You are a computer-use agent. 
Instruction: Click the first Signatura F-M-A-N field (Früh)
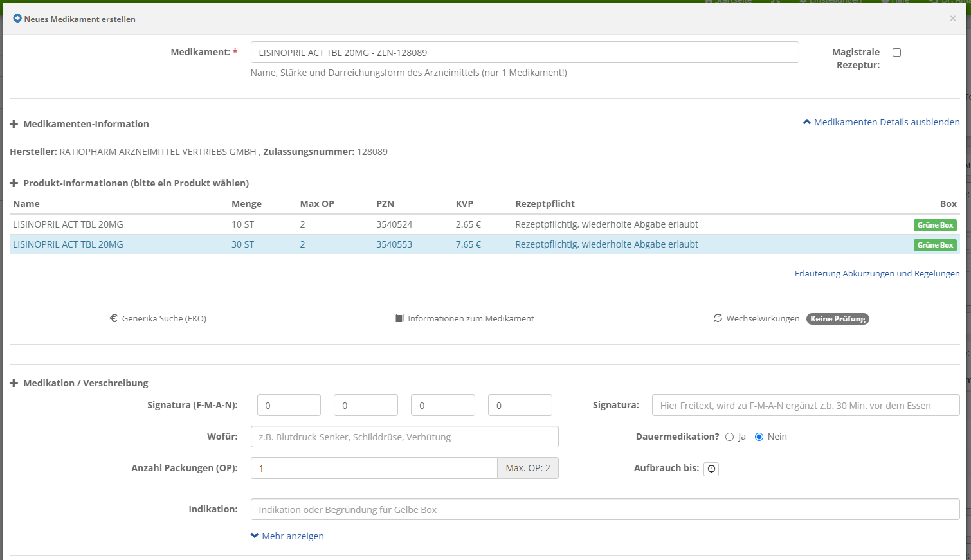[x=289, y=405]
